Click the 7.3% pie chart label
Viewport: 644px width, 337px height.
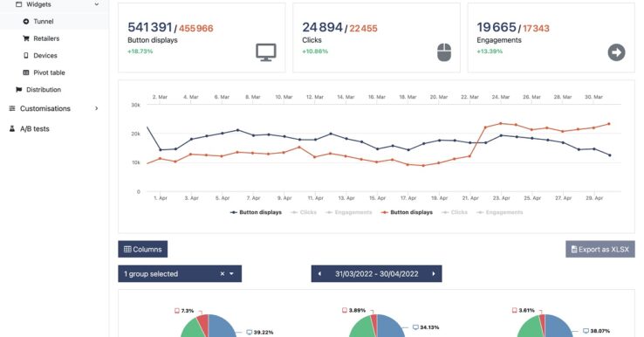click(x=184, y=311)
